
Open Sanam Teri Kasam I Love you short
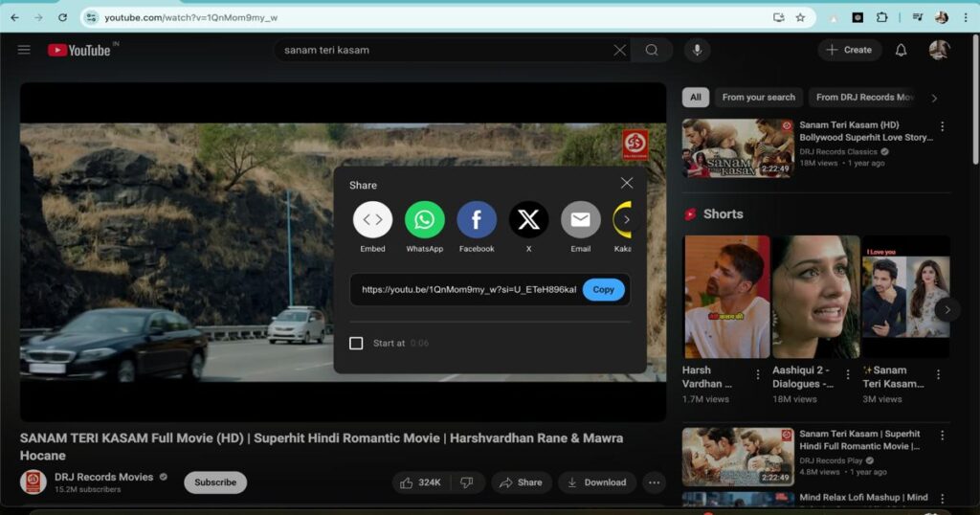click(x=905, y=297)
